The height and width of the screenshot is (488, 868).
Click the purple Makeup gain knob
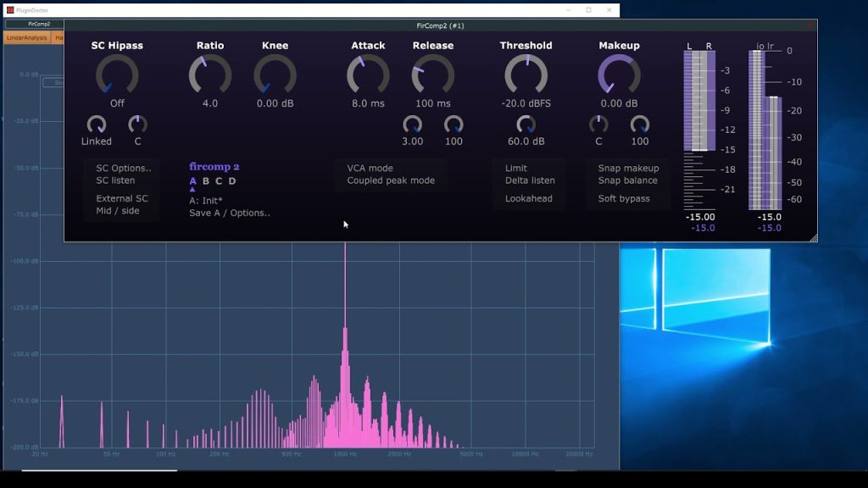(x=619, y=75)
